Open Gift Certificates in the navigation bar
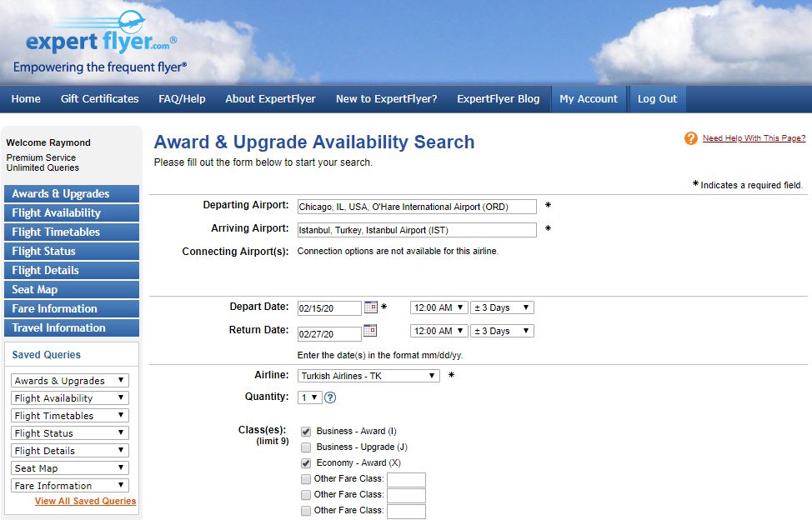812x520 pixels. coord(99,99)
